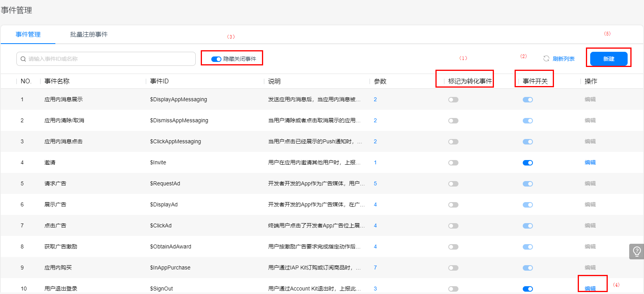
Task: Open parameter count 2 for $DisplayAppMessaging
Action: click(375, 99)
